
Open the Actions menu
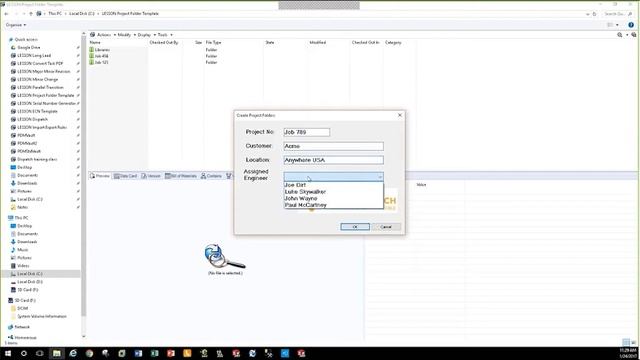[x=104, y=35]
